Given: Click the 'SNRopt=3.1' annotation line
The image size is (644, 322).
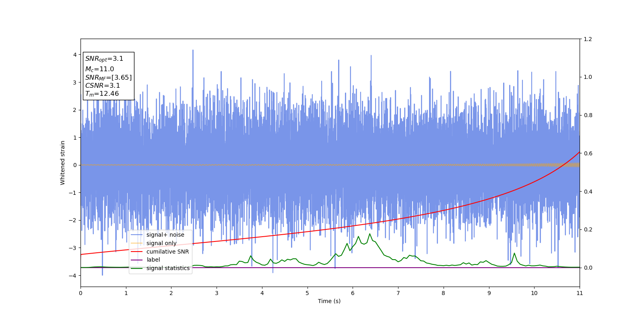Looking at the screenshot, I should pos(104,59).
